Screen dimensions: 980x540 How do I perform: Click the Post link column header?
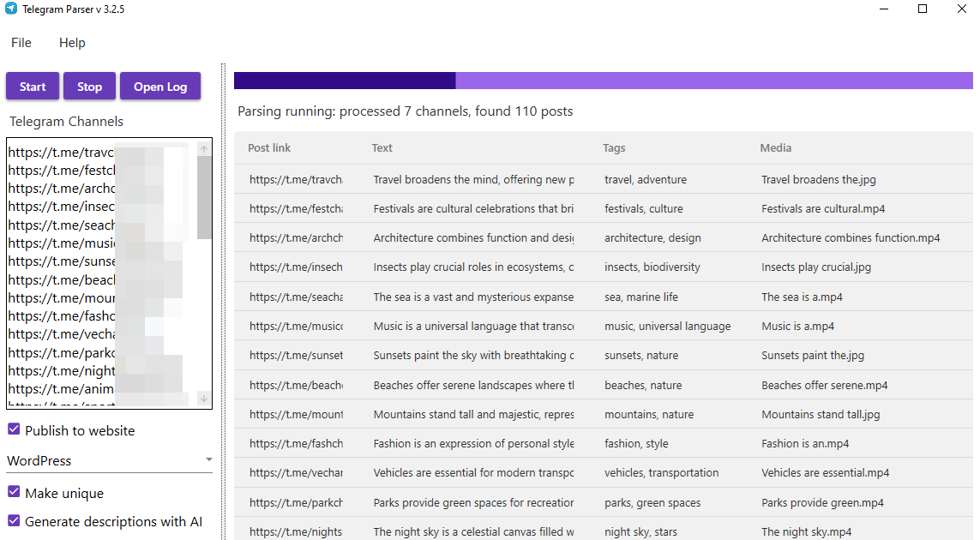(269, 148)
